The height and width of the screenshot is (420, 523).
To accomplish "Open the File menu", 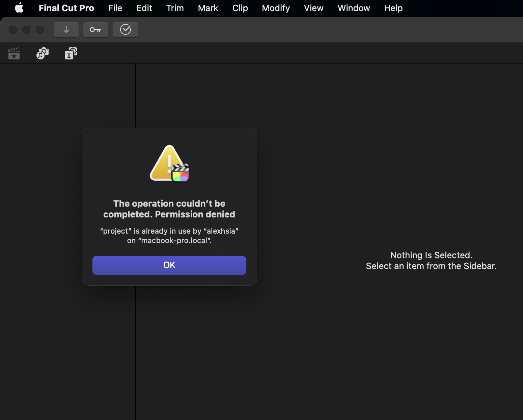I will click(x=115, y=8).
